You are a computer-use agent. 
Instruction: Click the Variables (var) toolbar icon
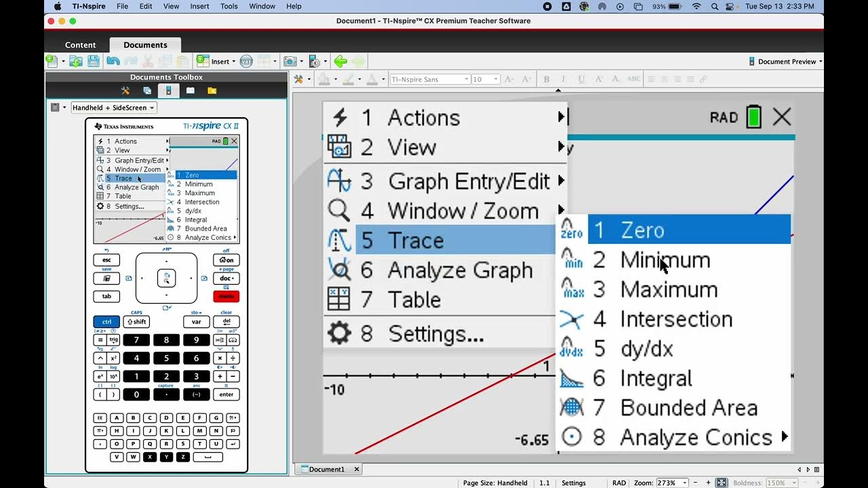[x=246, y=61]
